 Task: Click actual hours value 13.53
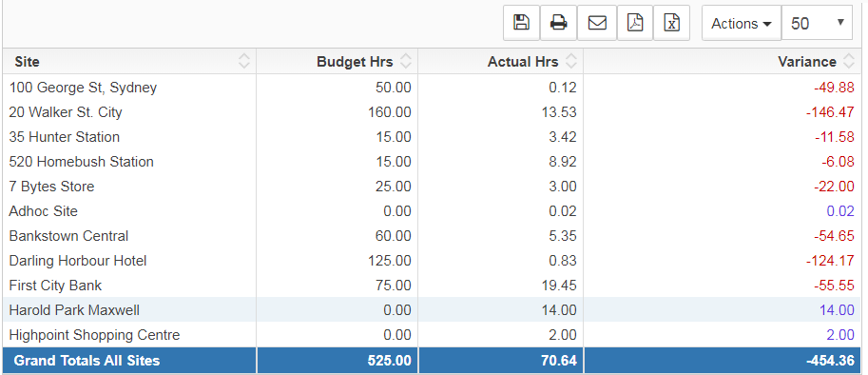click(559, 112)
